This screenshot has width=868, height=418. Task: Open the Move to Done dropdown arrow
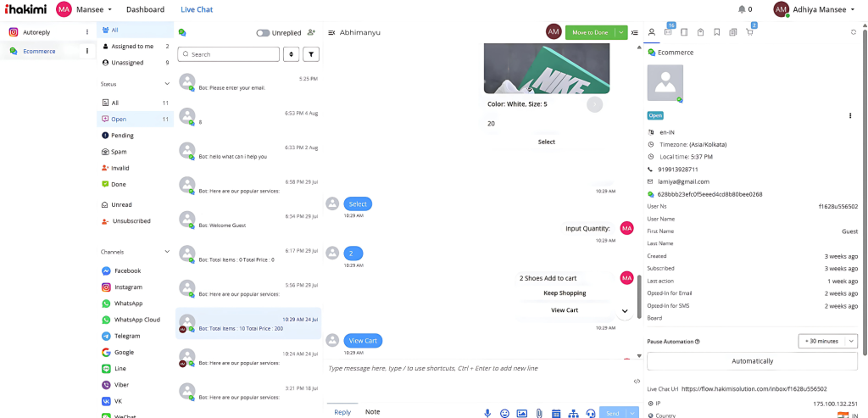(621, 33)
